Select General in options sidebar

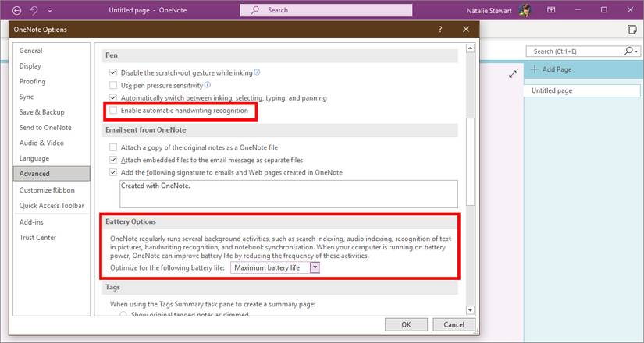(52, 51)
